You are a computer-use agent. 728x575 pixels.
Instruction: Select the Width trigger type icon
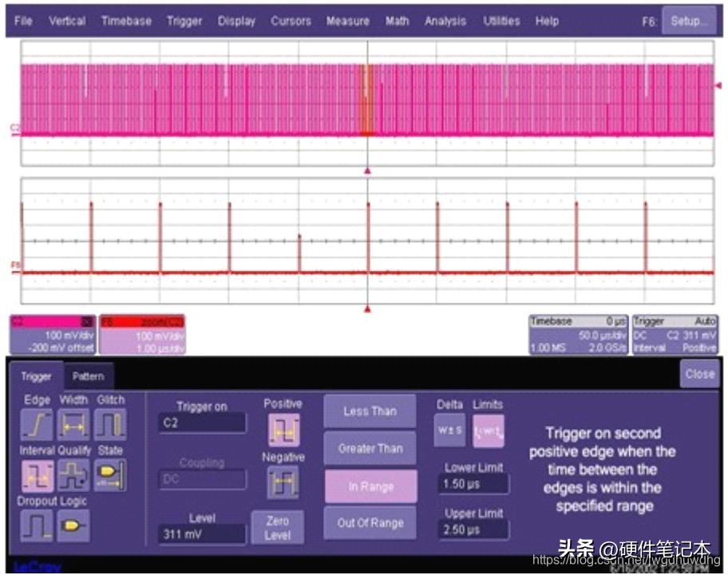[x=73, y=425]
